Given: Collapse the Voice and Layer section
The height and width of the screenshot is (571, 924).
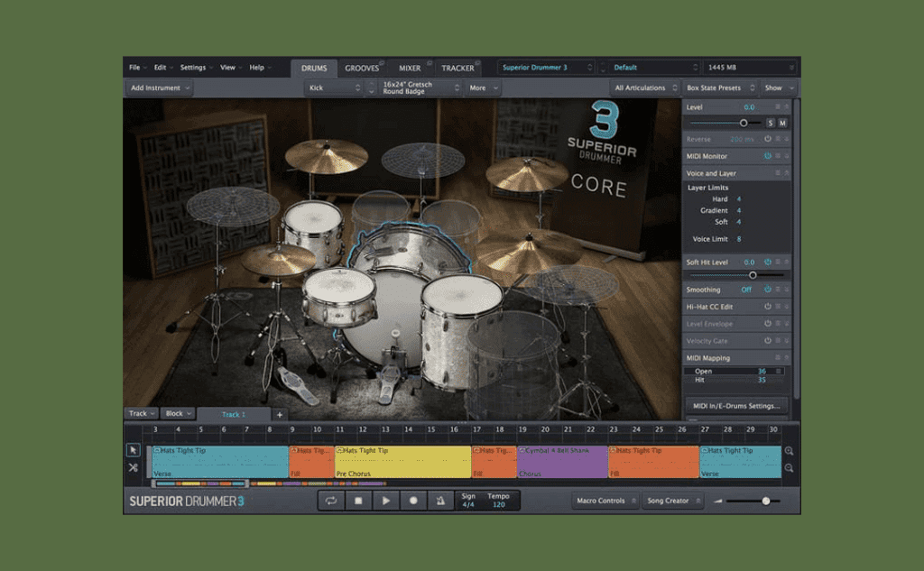Looking at the screenshot, I should [x=786, y=173].
